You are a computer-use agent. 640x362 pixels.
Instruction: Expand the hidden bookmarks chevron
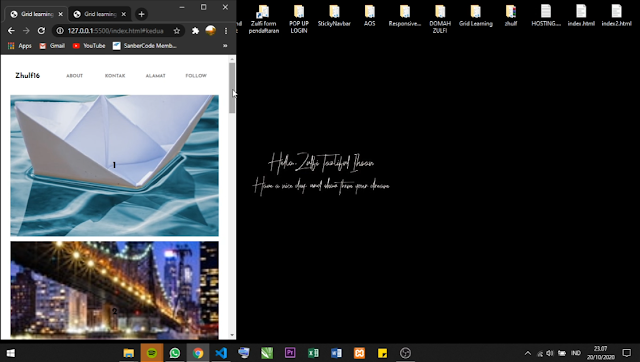coord(225,46)
